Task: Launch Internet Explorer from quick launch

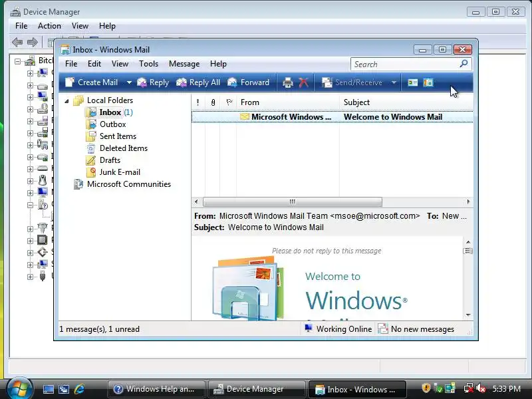Action: 79,389
